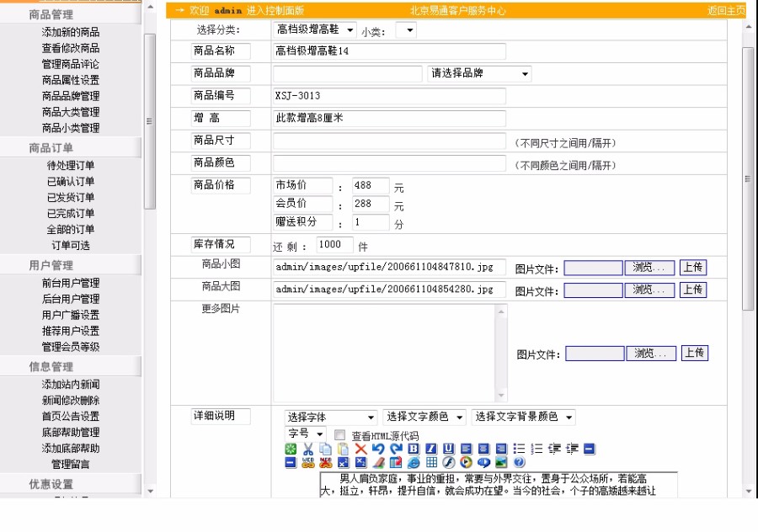Image resolution: width=758 pixels, height=532 pixels.
Task: Click the green select-all icon in editor toolbar
Action: (x=291, y=449)
